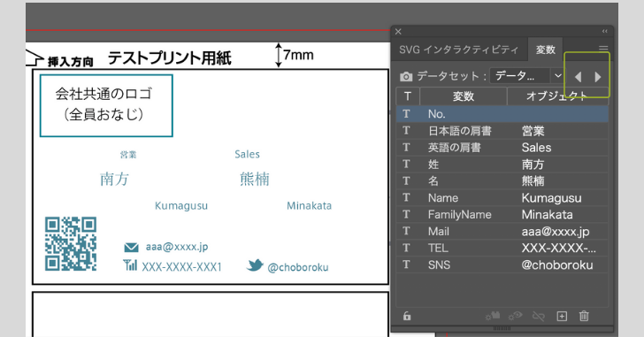Click the Minakata object value in panel
The image size is (644, 337).
[x=547, y=215]
